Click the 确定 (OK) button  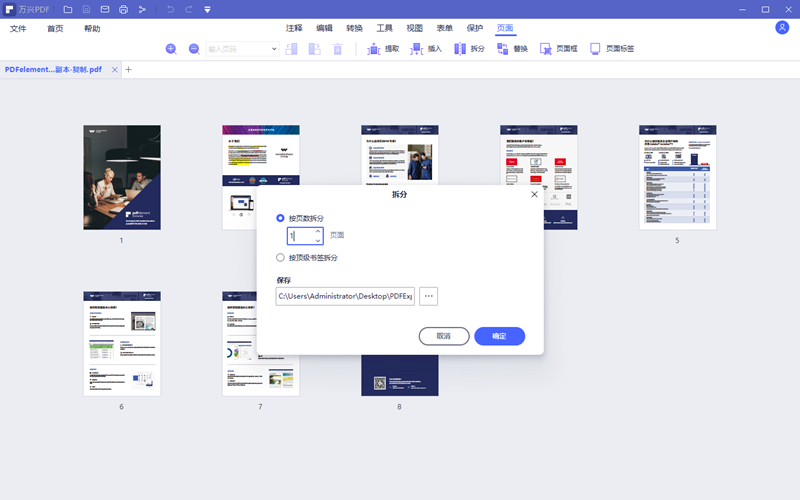tap(499, 336)
